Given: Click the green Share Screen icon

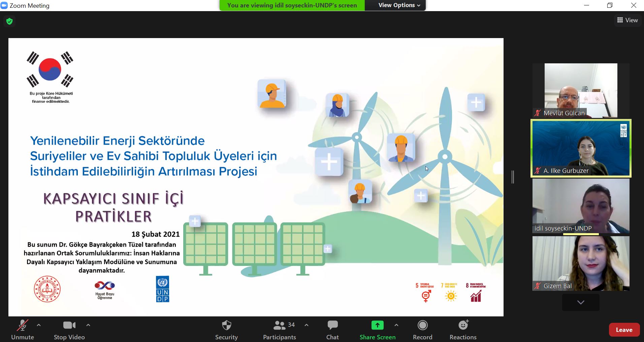Looking at the screenshot, I should 377,325.
